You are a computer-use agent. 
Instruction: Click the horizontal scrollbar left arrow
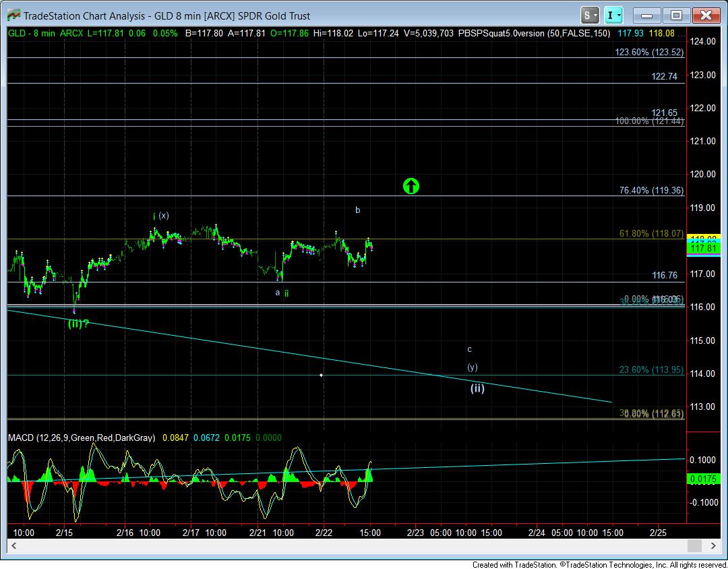pyautogui.click(x=13, y=545)
